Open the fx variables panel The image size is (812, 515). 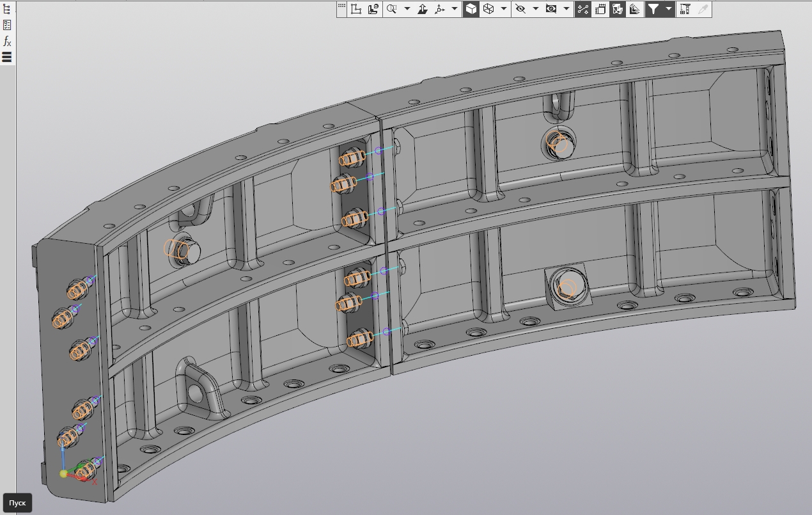click(x=7, y=41)
